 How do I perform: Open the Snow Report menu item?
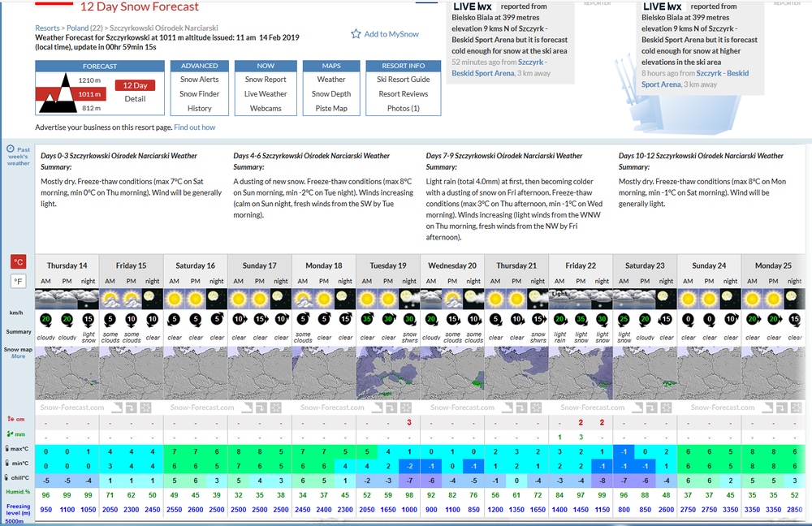pos(266,80)
